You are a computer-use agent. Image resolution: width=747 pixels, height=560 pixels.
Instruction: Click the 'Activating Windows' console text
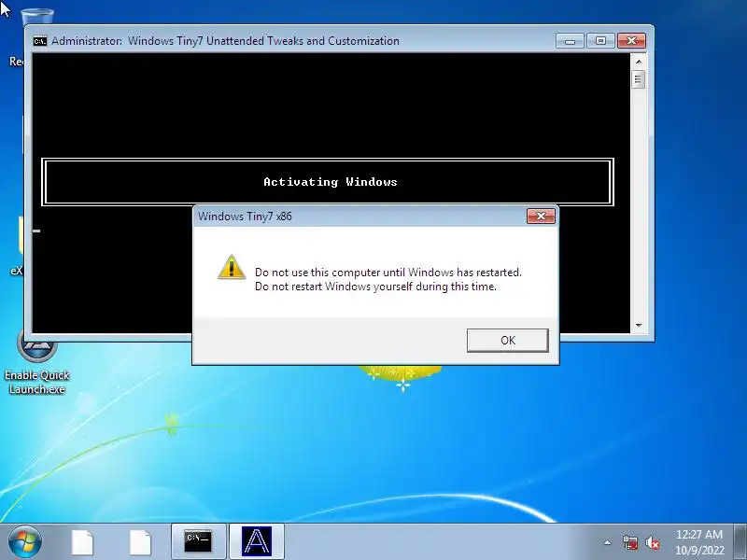pos(331,182)
